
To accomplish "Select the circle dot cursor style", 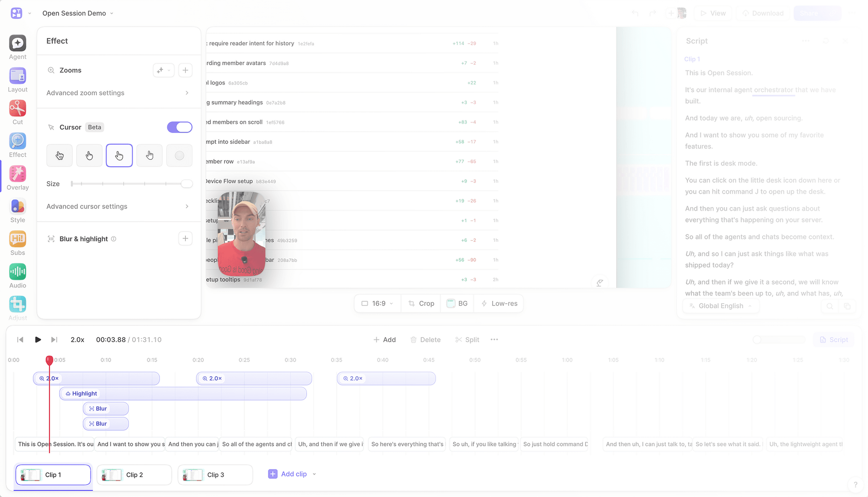I will (x=180, y=156).
